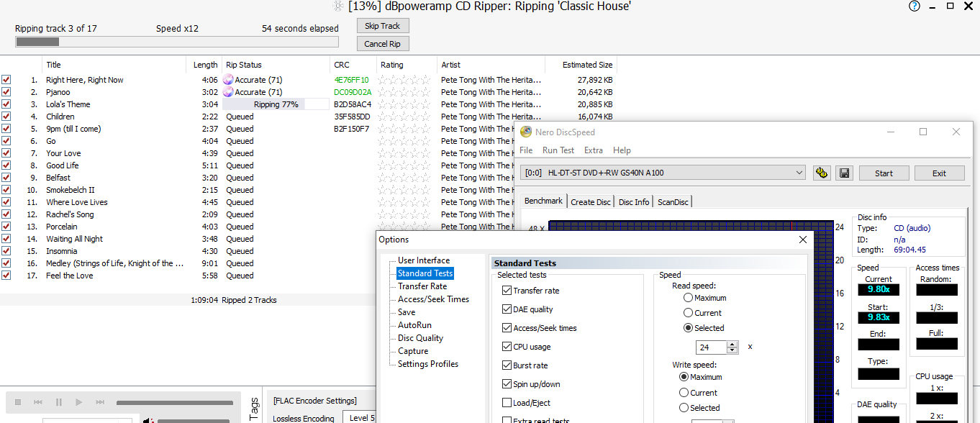Uncheck the track 1 Right Here, Right Now checkbox
Screen dimensions: 980x423
(x=6, y=80)
